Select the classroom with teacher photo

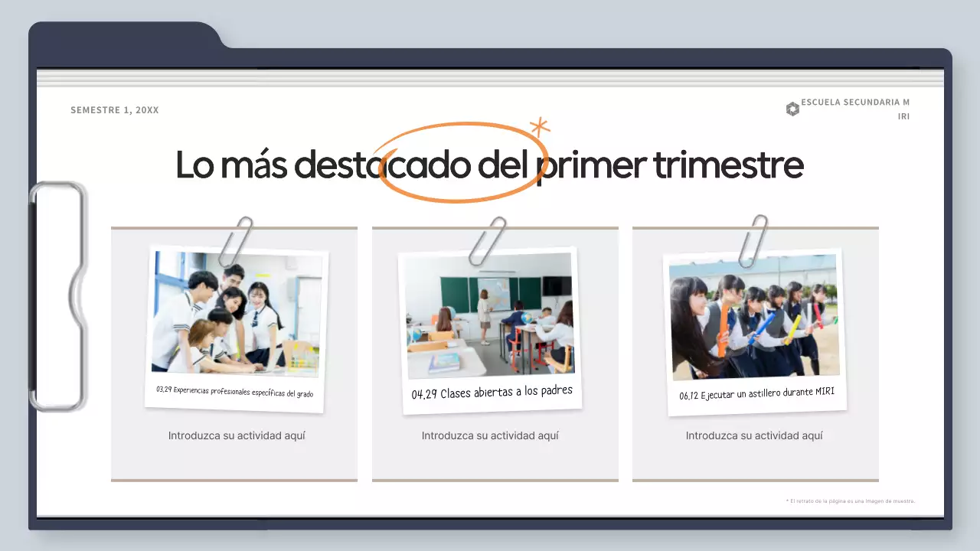pos(488,314)
